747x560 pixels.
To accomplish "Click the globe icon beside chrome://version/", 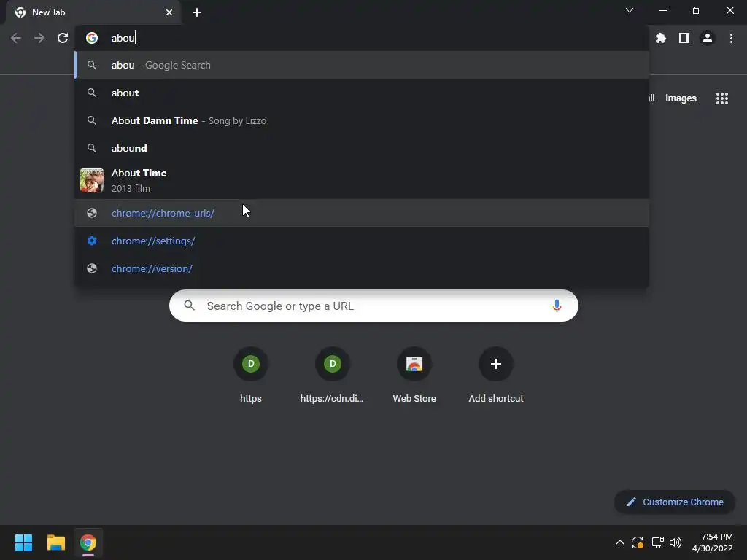I will [92, 268].
